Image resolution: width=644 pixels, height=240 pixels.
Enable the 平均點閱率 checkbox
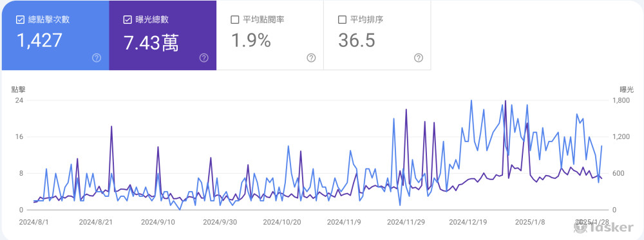(x=235, y=20)
